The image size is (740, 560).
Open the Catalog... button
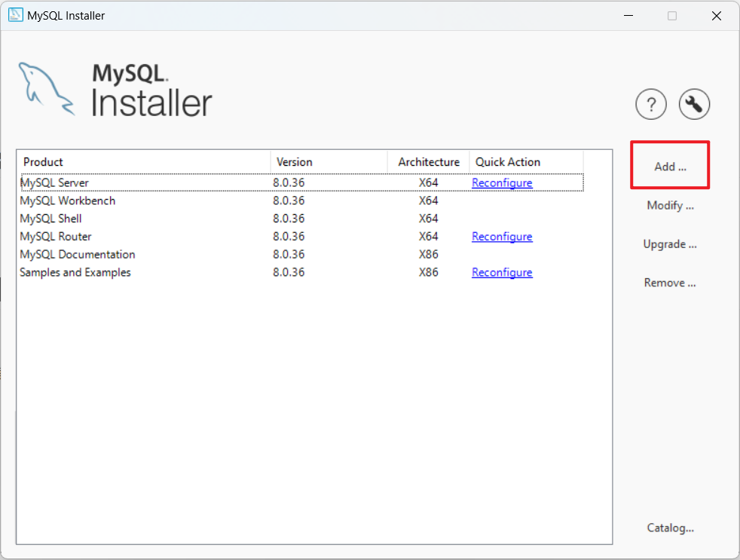tap(670, 528)
